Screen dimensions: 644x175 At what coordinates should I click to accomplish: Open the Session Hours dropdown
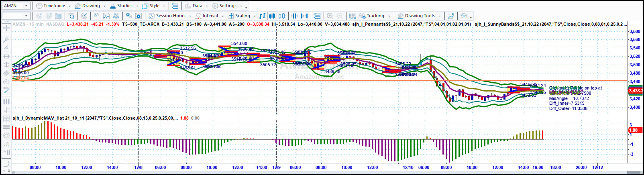[x=170, y=16]
